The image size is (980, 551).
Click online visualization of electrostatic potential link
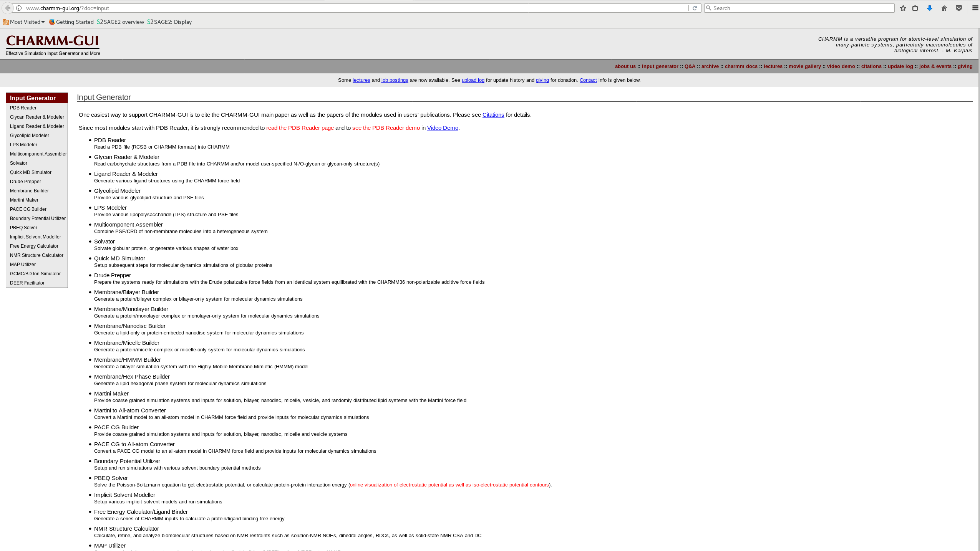click(449, 485)
